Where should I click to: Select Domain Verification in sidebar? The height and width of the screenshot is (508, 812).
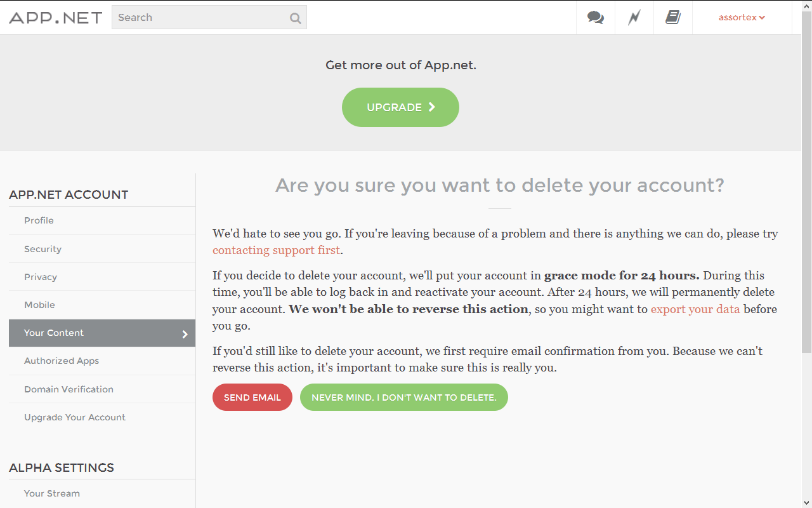[69, 389]
